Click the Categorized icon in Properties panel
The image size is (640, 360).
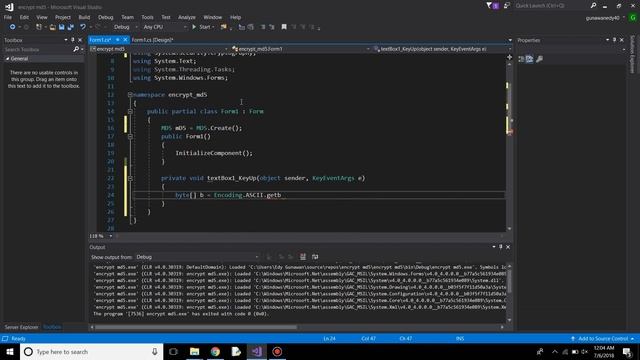pyautogui.click(x=521, y=60)
